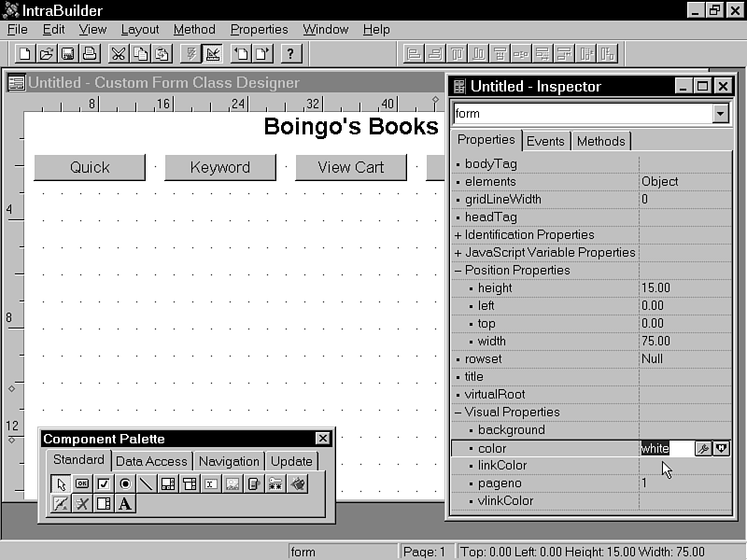Toggle the Design mode toolbar button
Viewport: 747px width, 560px height.
pos(213,53)
